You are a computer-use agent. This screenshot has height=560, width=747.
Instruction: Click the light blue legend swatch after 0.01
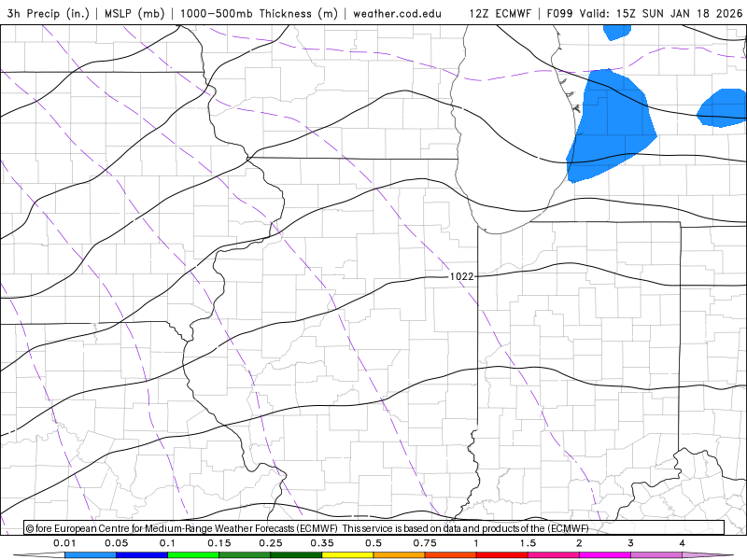pyautogui.click(x=91, y=555)
